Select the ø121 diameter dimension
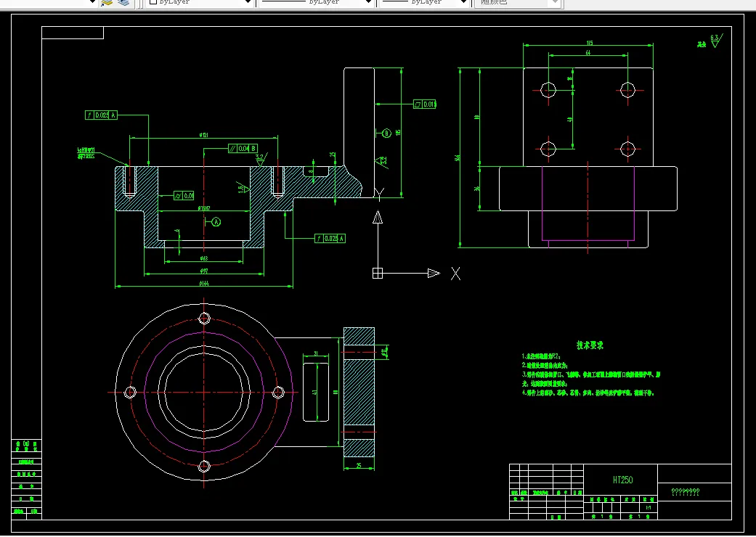756x537 pixels. coord(203,135)
